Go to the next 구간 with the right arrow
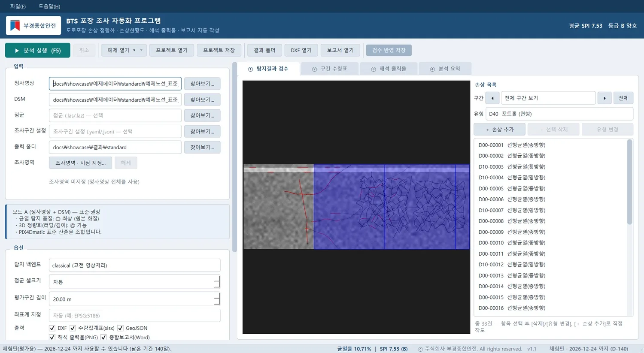 [x=605, y=98]
